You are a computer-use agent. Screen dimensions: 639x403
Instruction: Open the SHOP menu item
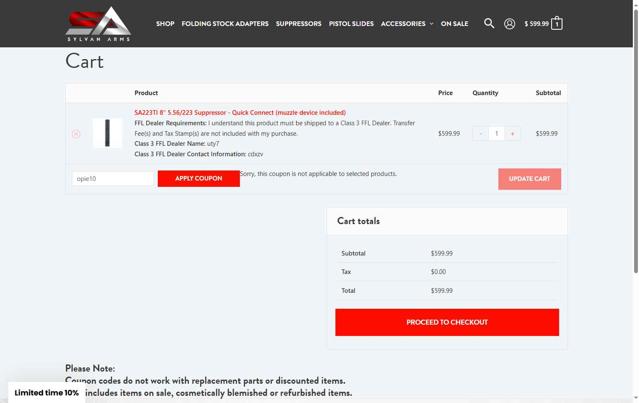click(165, 24)
